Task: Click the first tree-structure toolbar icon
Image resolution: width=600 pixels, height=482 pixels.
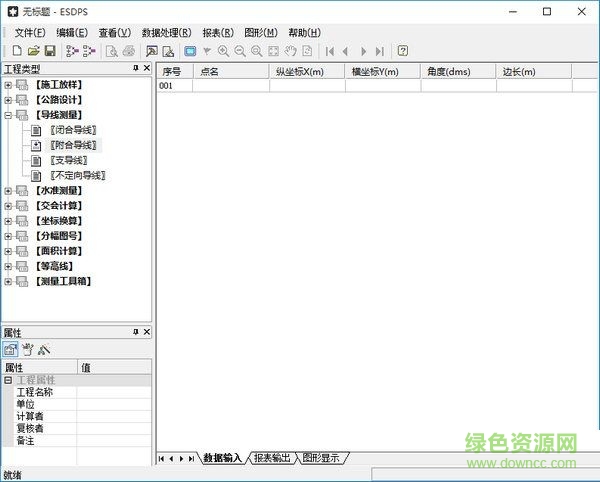Action: tap(72, 51)
